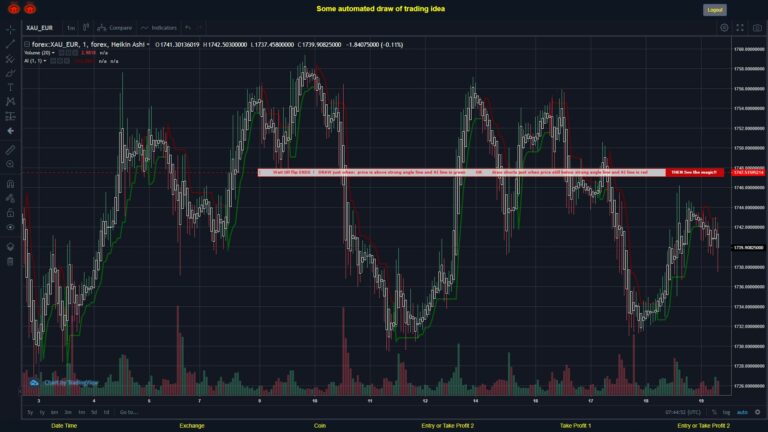Open the pitchfork and Gann tools
The width and height of the screenshot is (768, 432).
pos(10,59)
